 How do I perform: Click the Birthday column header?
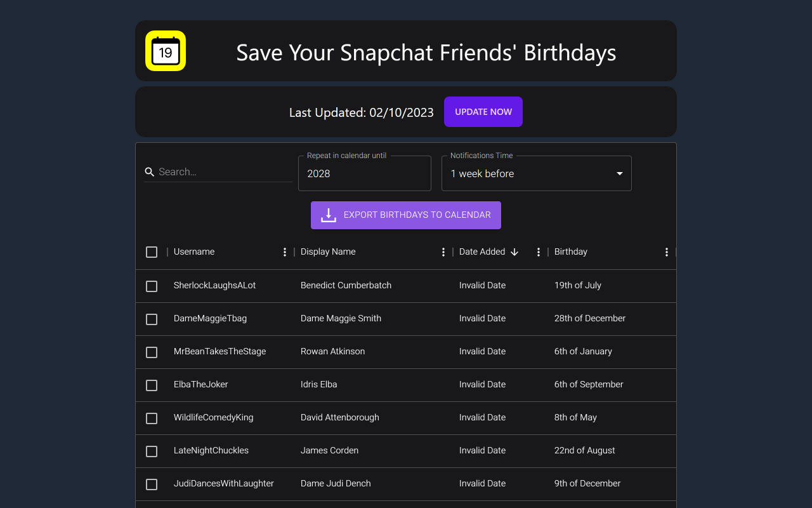[x=570, y=251]
